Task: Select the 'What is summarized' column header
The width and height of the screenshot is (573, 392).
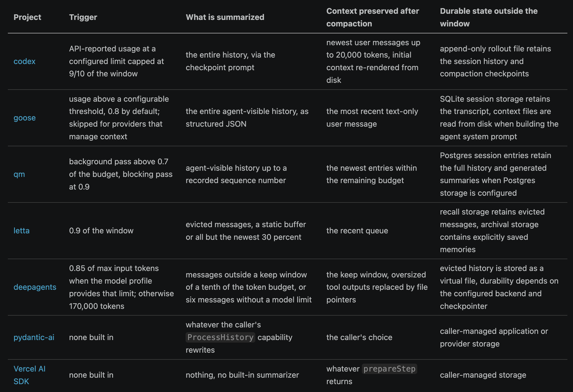Action: (x=225, y=17)
